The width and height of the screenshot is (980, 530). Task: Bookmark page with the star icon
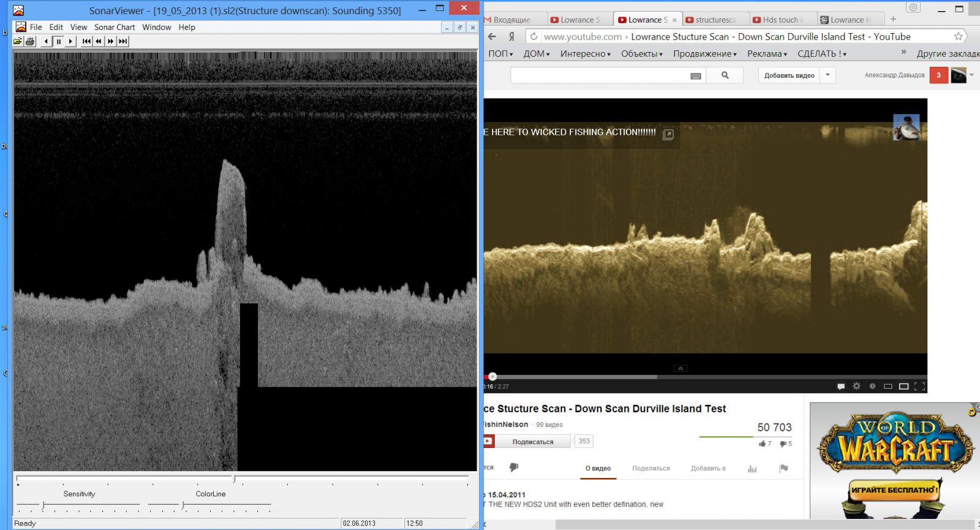(959, 37)
